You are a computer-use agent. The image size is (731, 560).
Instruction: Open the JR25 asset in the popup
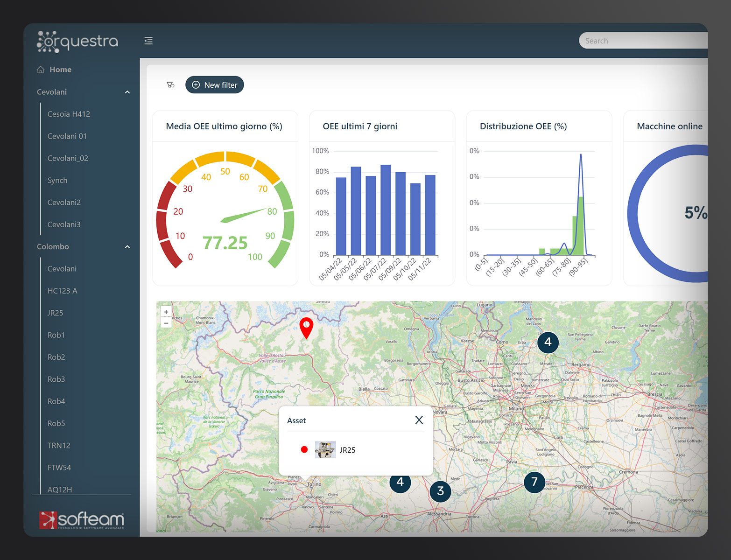coord(347,450)
